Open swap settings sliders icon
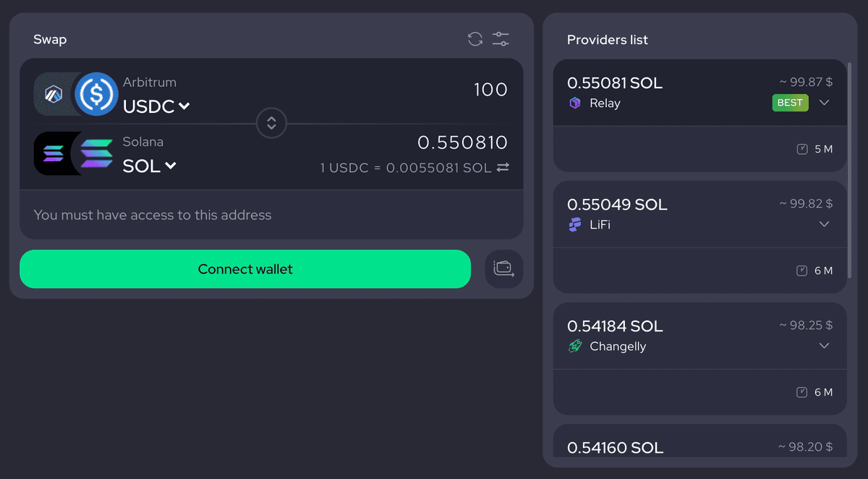 pos(501,39)
